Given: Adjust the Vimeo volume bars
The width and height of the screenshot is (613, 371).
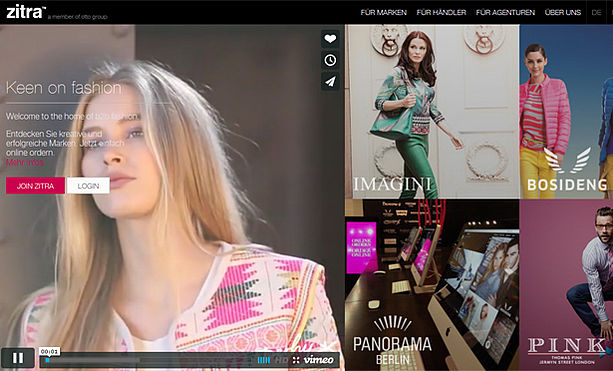Looking at the screenshot, I should (x=264, y=360).
